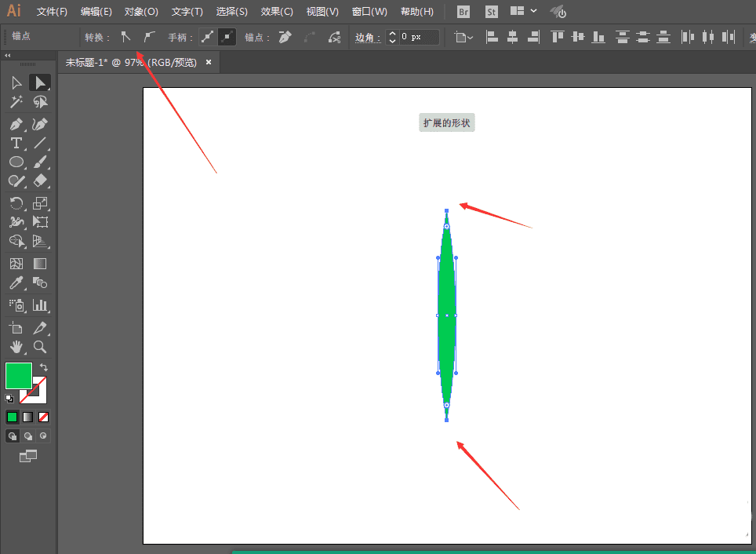Select the Ellipse tool
756x554 pixels.
[16, 162]
